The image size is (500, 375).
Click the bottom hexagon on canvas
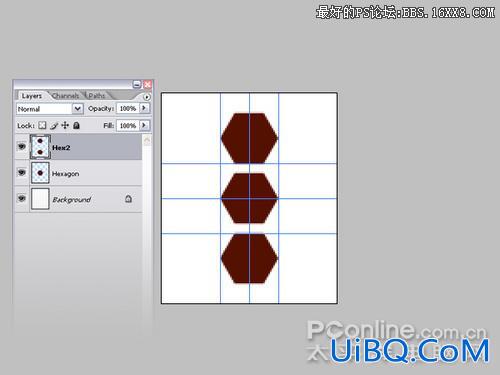[249, 258]
